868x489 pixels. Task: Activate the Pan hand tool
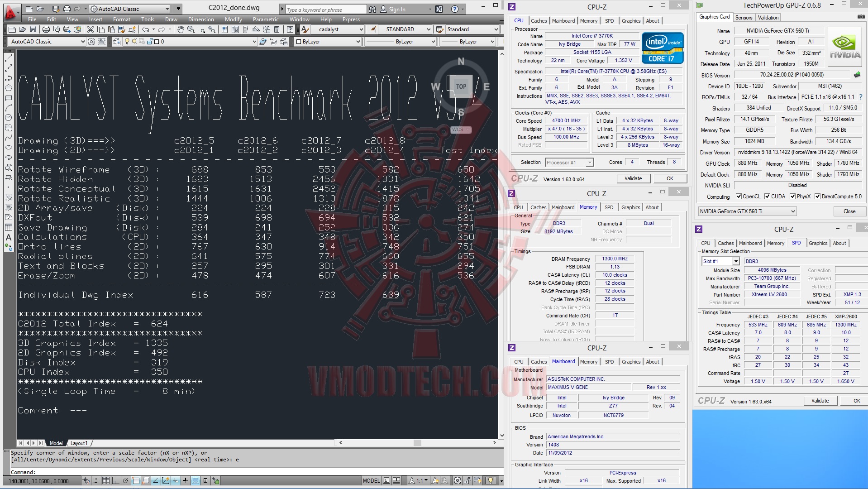[181, 29]
